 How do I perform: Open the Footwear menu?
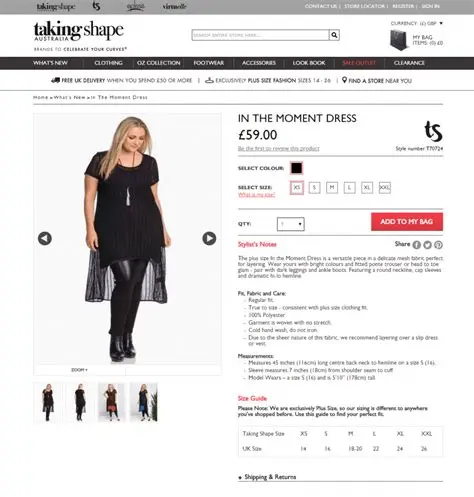click(x=209, y=63)
